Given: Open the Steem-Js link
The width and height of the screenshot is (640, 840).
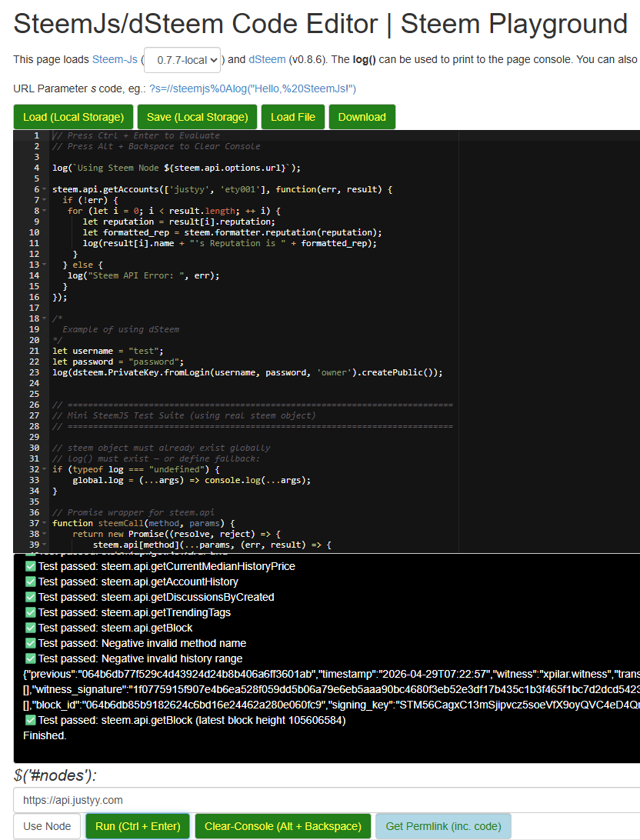Looking at the screenshot, I should (115, 59).
